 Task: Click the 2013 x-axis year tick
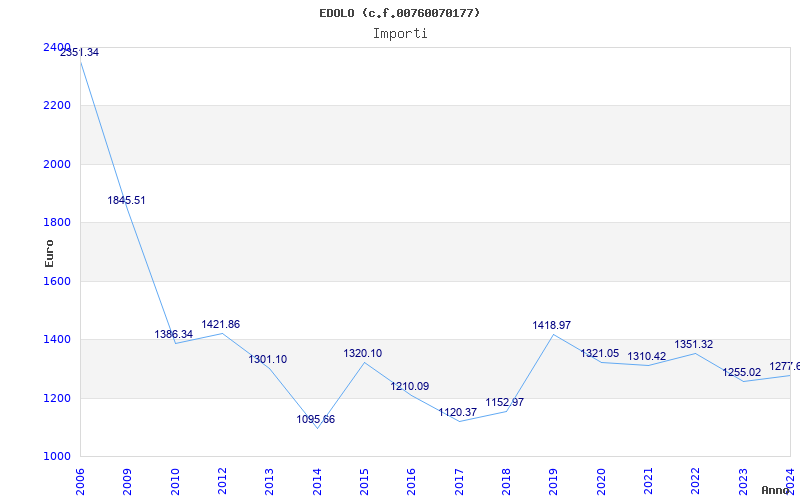pos(269,482)
